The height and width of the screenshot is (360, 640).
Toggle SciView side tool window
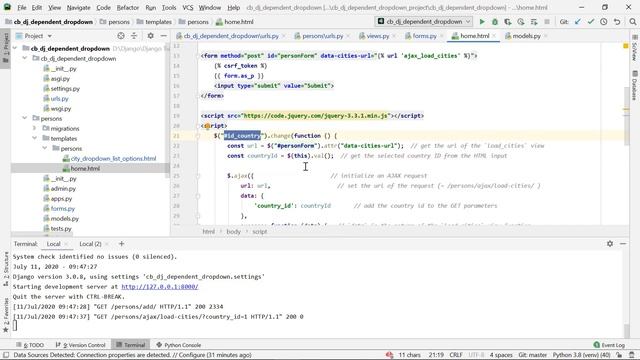635,48
